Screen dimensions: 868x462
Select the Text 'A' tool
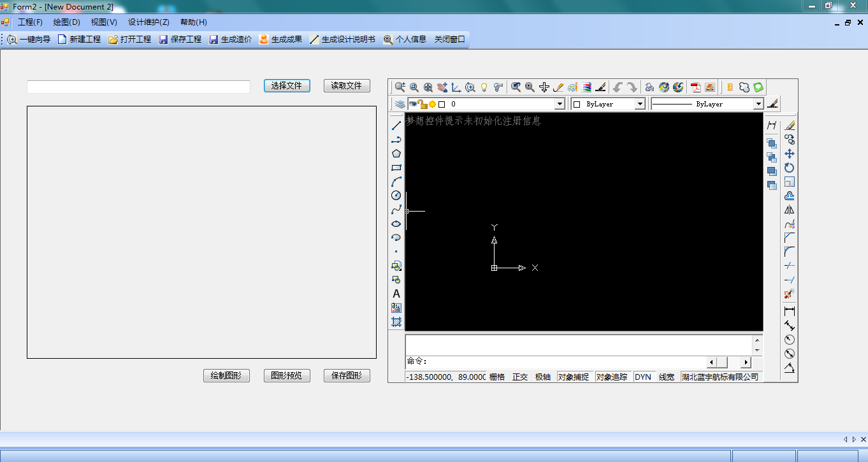(396, 294)
